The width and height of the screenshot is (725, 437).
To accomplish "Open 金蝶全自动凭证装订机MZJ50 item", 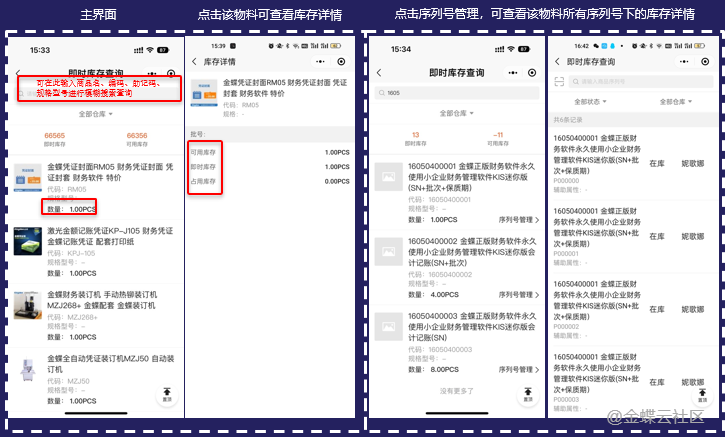I will [x=97, y=379].
